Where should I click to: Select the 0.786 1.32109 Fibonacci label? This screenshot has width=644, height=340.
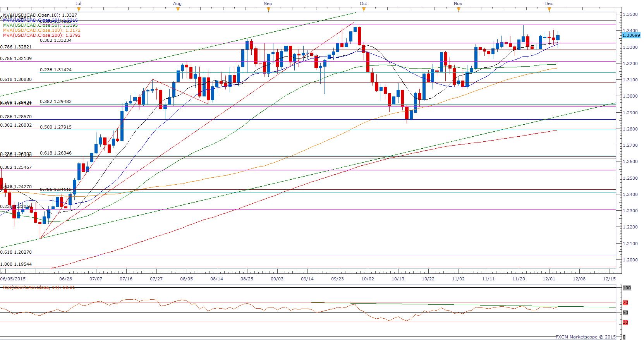(x=16, y=58)
